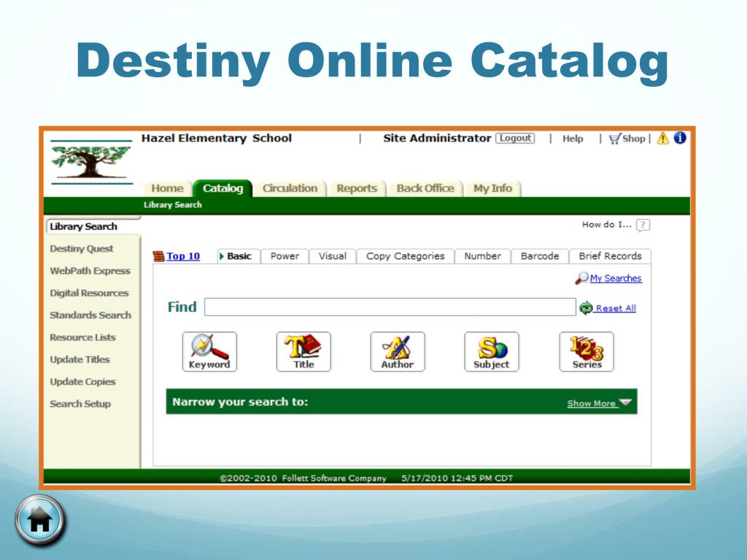Click the How do I... text

pos(606,225)
